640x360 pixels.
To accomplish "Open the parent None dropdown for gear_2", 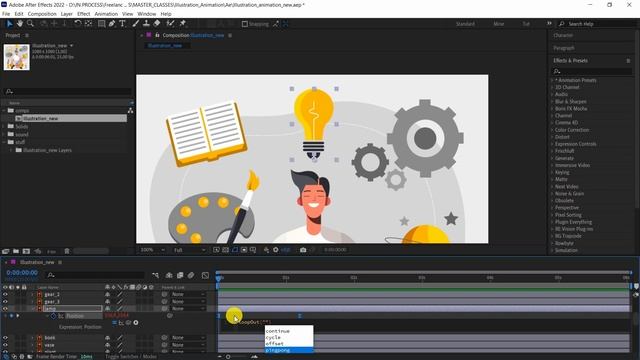I will (188, 294).
